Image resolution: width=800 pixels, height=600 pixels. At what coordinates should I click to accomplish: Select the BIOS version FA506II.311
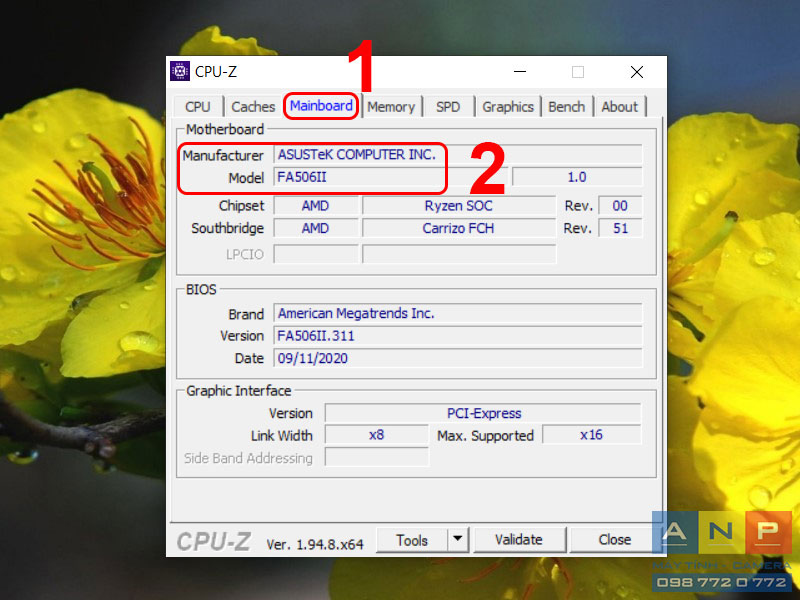pyautogui.click(x=458, y=336)
